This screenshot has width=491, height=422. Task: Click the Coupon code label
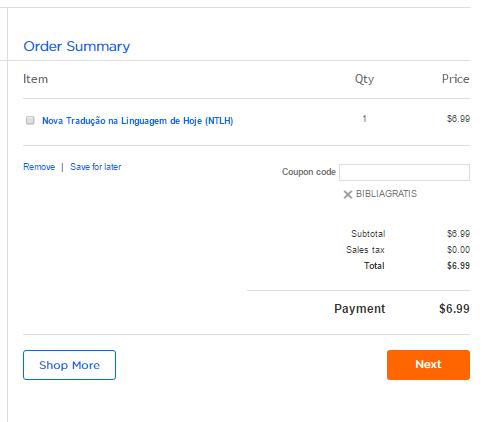[x=309, y=172]
